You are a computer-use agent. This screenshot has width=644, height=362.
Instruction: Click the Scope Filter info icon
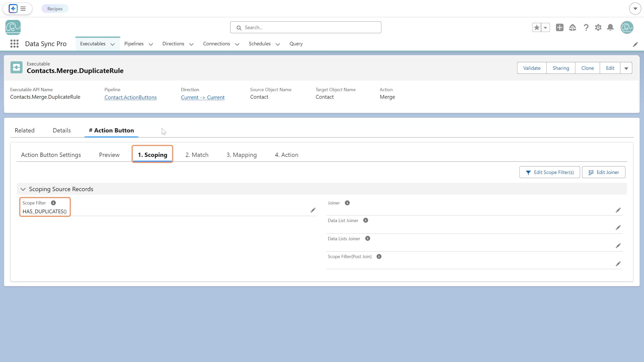(x=53, y=203)
